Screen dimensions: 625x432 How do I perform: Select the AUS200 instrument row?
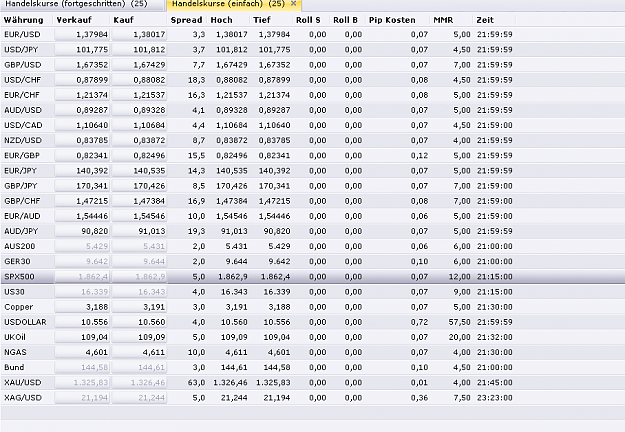tap(312, 246)
